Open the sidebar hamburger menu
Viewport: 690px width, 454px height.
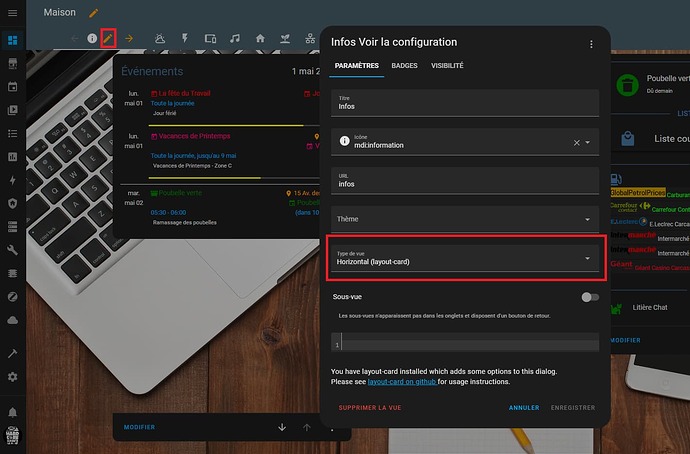[x=12, y=13]
